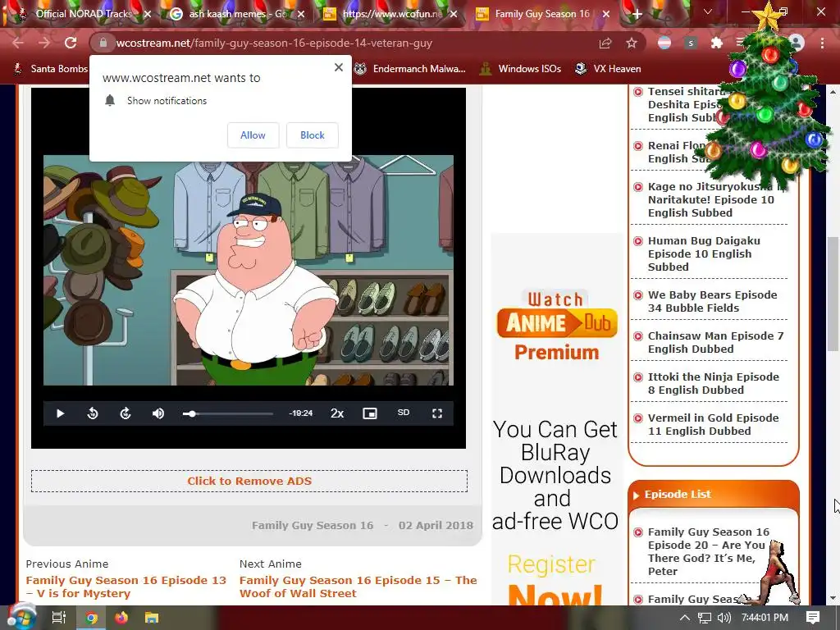Click Register Now ad text
Image resolution: width=840 pixels, height=630 pixels.
coord(555,582)
